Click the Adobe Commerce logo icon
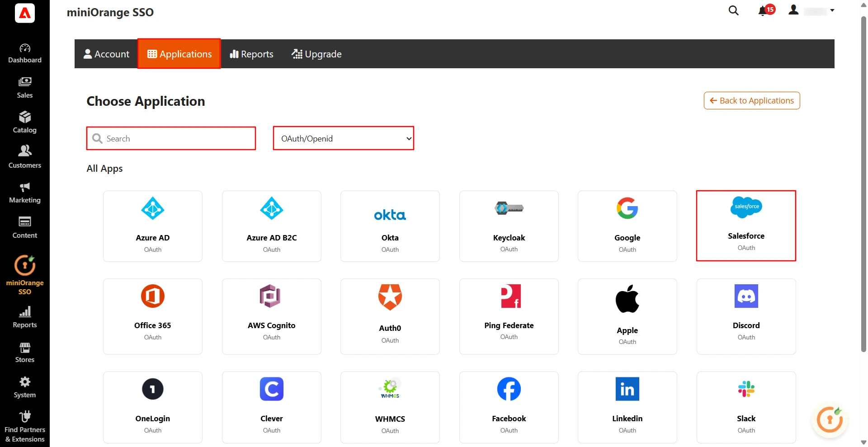The image size is (868, 447). pos(25,13)
